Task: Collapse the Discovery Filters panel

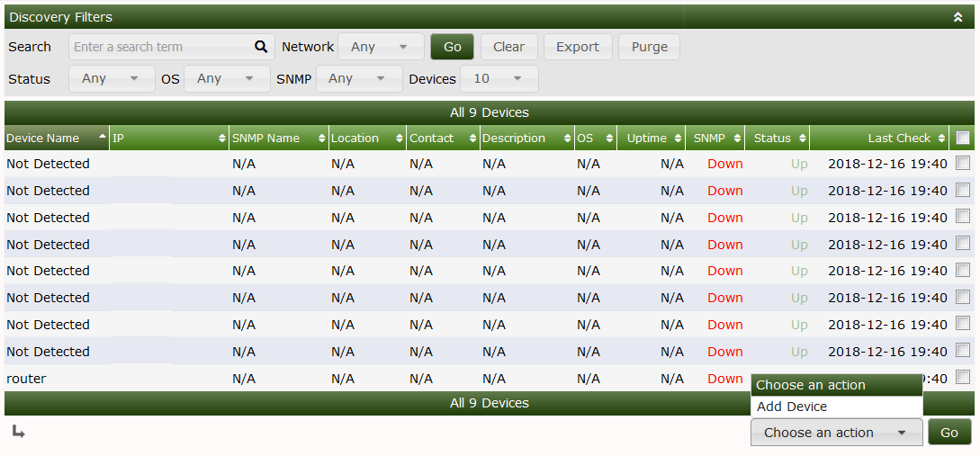Action: click(958, 17)
